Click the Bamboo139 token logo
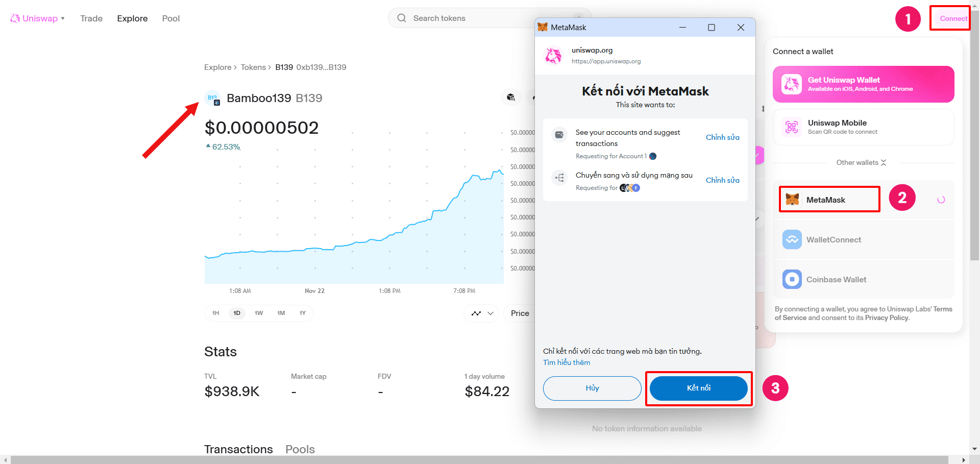 tap(212, 98)
